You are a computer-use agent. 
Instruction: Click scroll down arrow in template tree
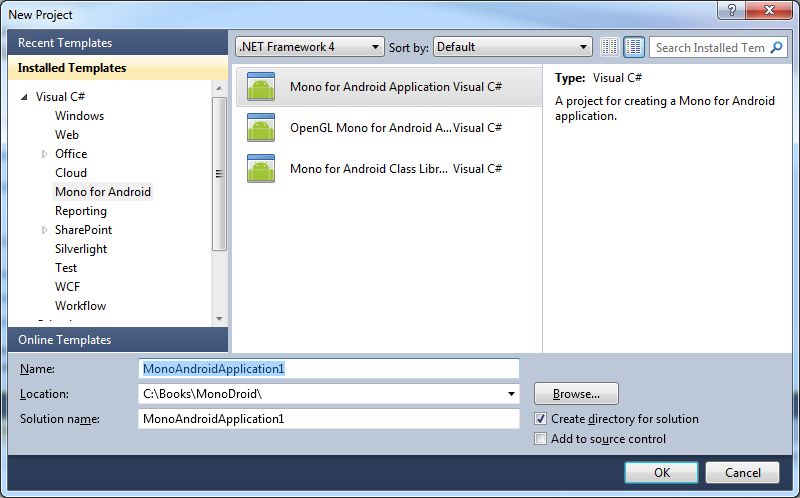click(x=219, y=319)
